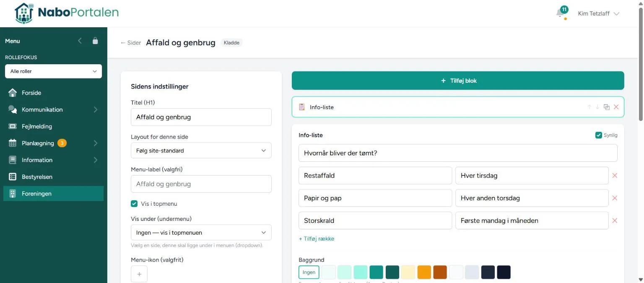644x283 pixels.
Task: Select the orange background swatch
Action: point(424,272)
